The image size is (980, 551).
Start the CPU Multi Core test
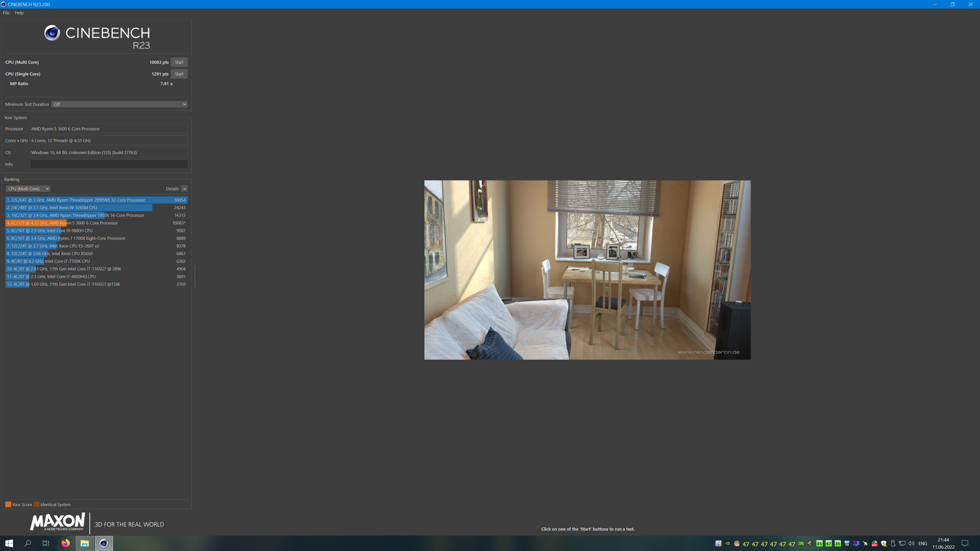point(179,62)
